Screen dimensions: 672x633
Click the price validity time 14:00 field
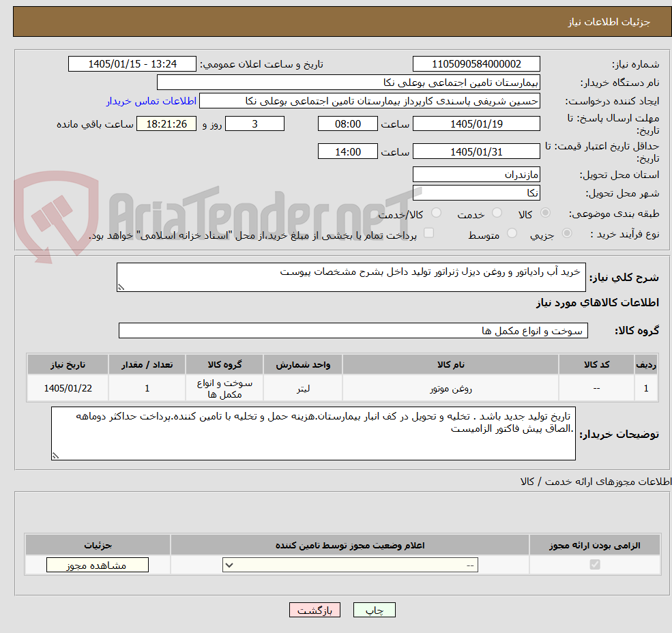[x=347, y=151]
